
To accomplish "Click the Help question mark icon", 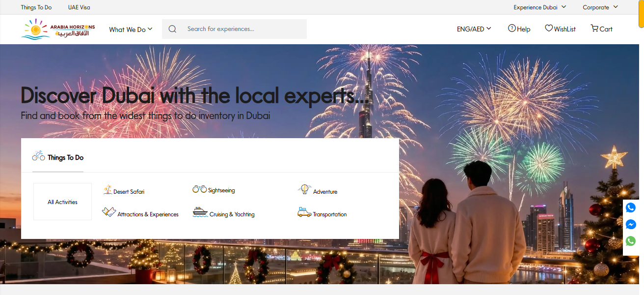I will [x=511, y=29].
